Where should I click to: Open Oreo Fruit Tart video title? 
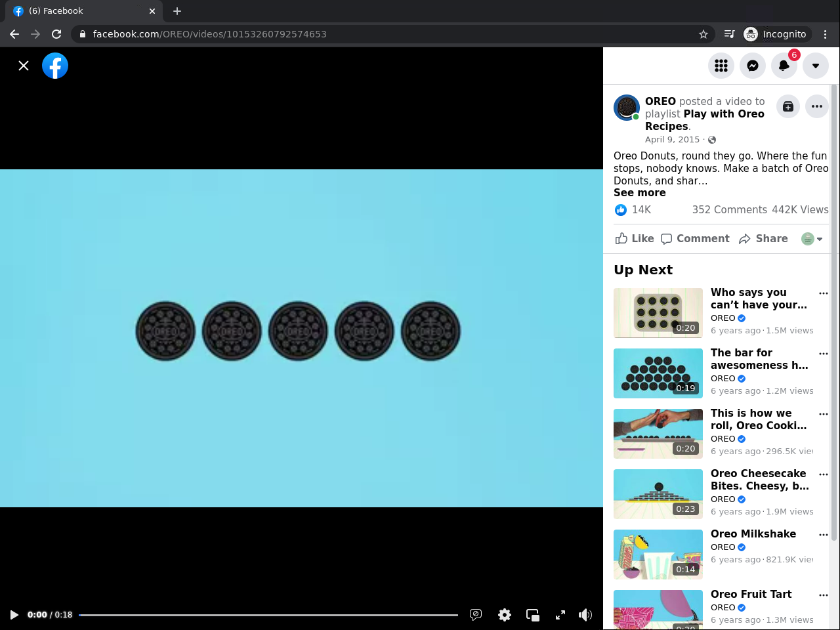[x=751, y=595]
